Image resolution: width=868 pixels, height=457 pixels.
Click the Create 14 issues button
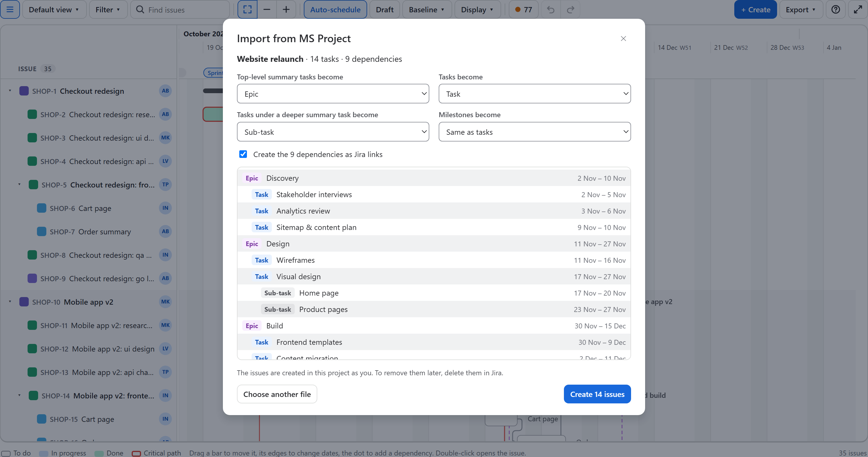(x=597, y=394)
